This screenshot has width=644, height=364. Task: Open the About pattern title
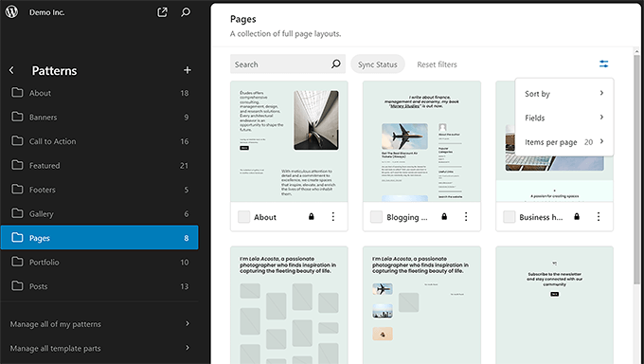click(x=265, y=217)
